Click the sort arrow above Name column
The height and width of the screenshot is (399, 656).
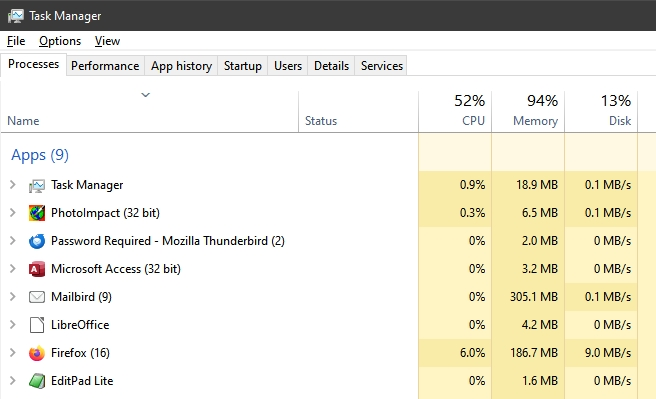click(145, 95)
